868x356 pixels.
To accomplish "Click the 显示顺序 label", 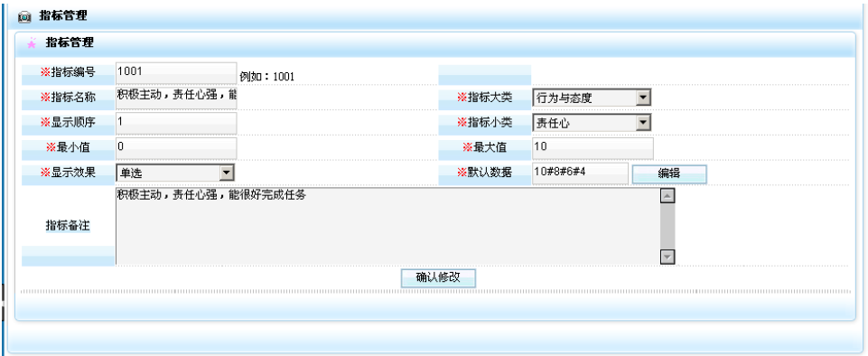I will coord(68,123).
